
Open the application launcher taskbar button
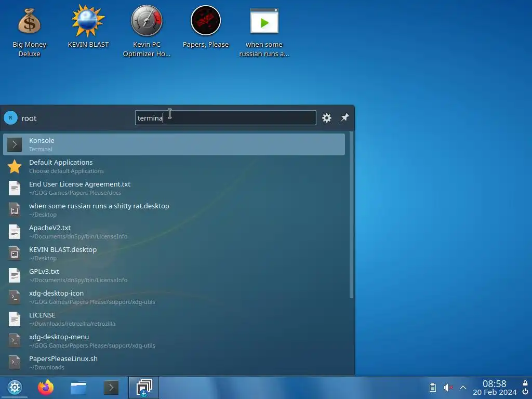[15, 388]
